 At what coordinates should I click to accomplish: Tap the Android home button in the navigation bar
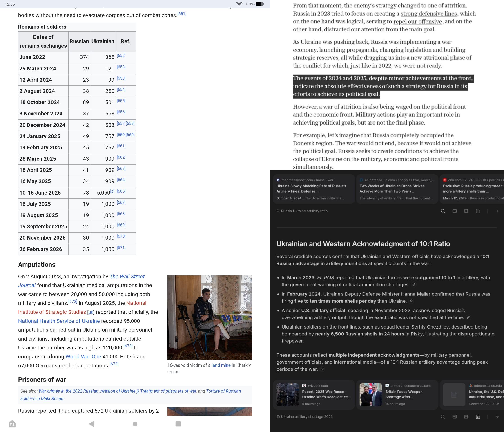coord(135,424)
